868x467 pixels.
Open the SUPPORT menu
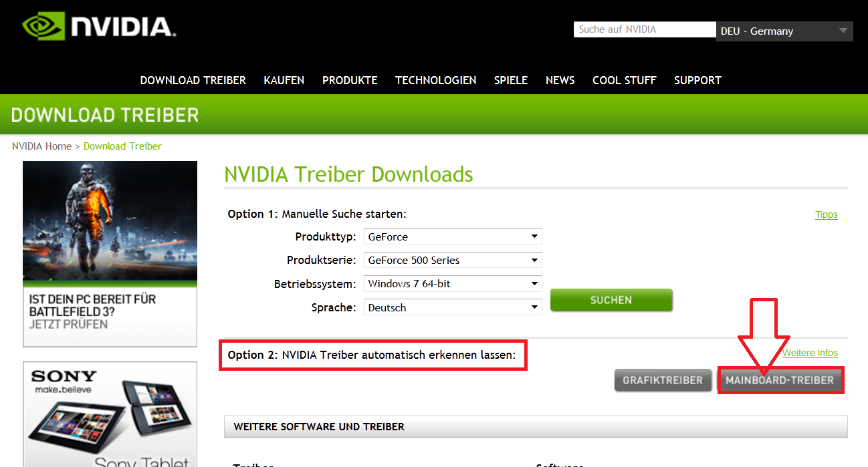[697, 80]
